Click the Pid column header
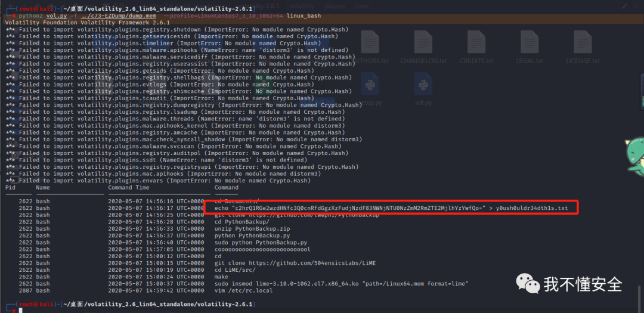This screenshot has height=313, width=644. [11, 187]
